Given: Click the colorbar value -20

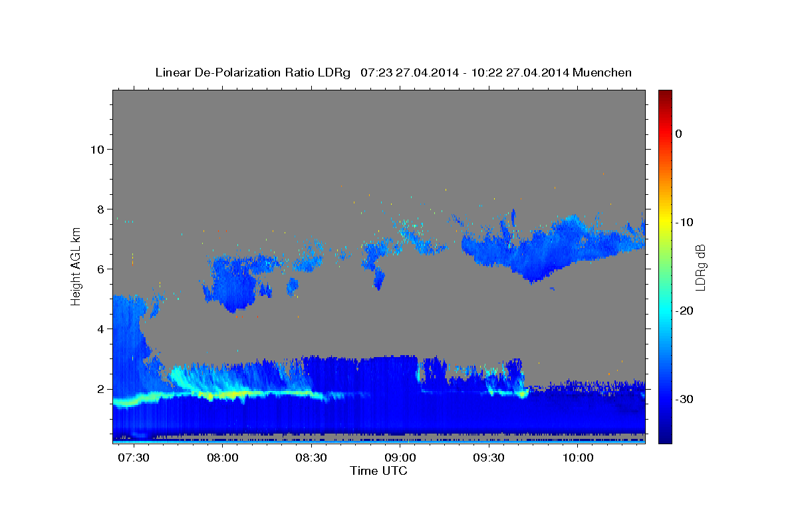Looking at the screenshot, I should click(x=685, y=311).
